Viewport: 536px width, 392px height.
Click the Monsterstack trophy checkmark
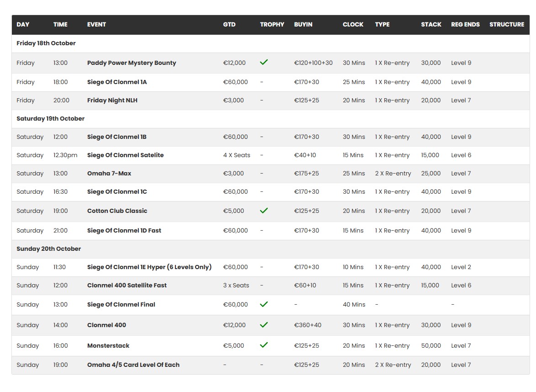click(264, 345)
